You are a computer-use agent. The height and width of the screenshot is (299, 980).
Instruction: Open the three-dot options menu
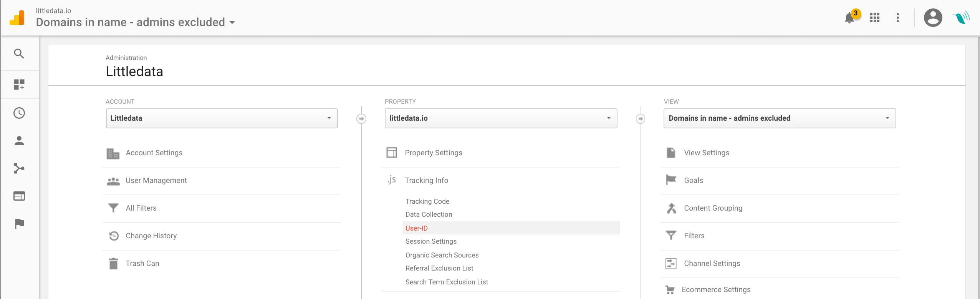click(898, 18)
